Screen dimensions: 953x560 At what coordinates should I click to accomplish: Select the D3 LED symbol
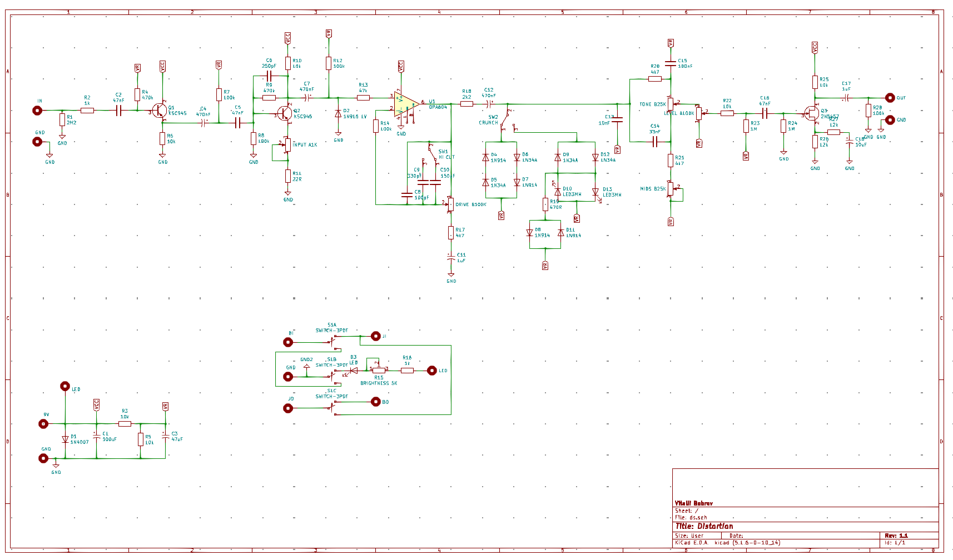[352, 371]
